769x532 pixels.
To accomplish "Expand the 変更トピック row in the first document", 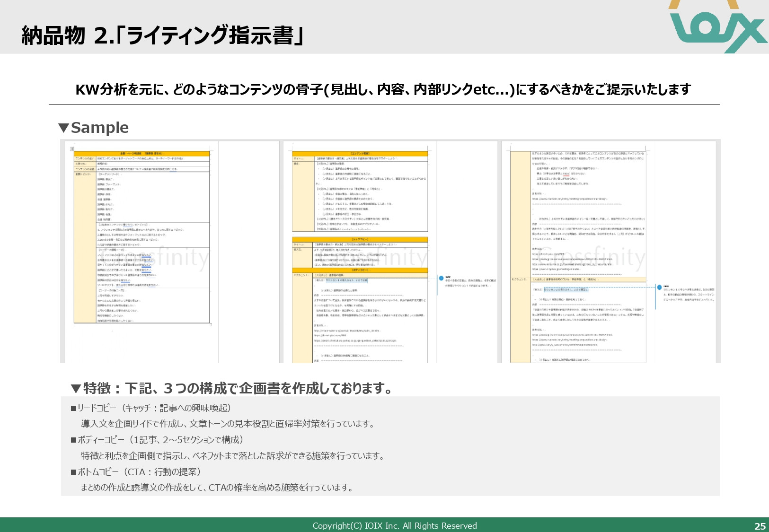I will (84, 174).
